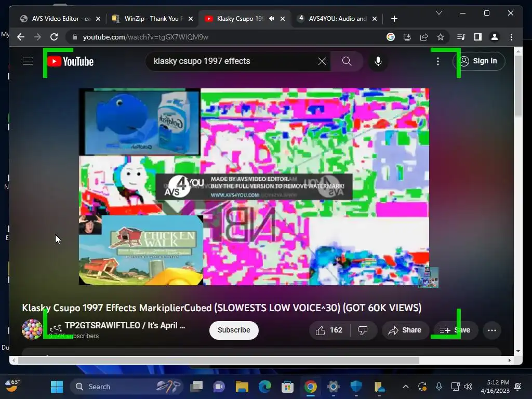The image size is (532, 399).
Task: Subscribe to the TP2GTSRAWIFTLEO channel
Action: coord(234,330)
